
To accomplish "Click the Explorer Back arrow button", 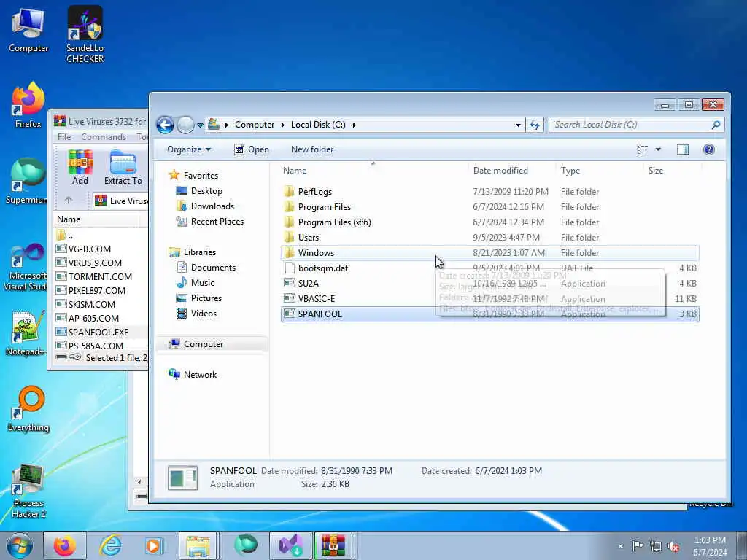I will pos(165,125).
